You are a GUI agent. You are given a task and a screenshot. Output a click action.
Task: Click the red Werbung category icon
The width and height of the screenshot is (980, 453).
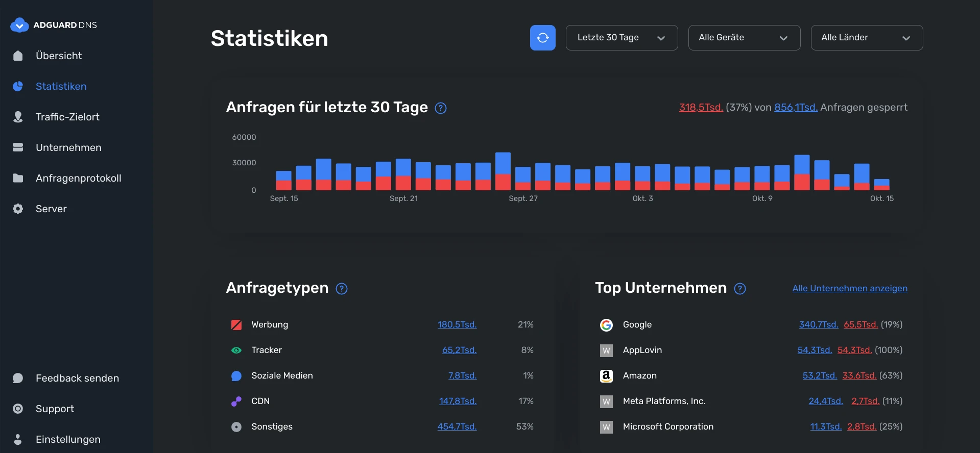click(x=236, y=325)
